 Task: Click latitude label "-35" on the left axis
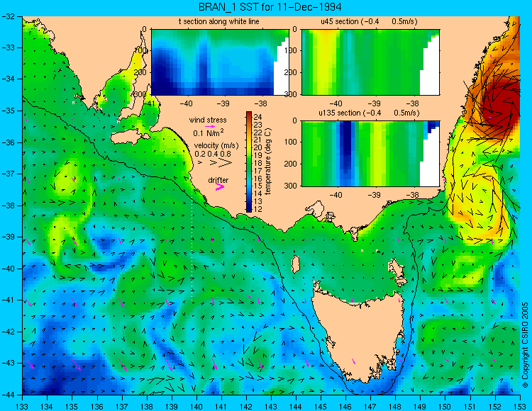pos(8,111)
